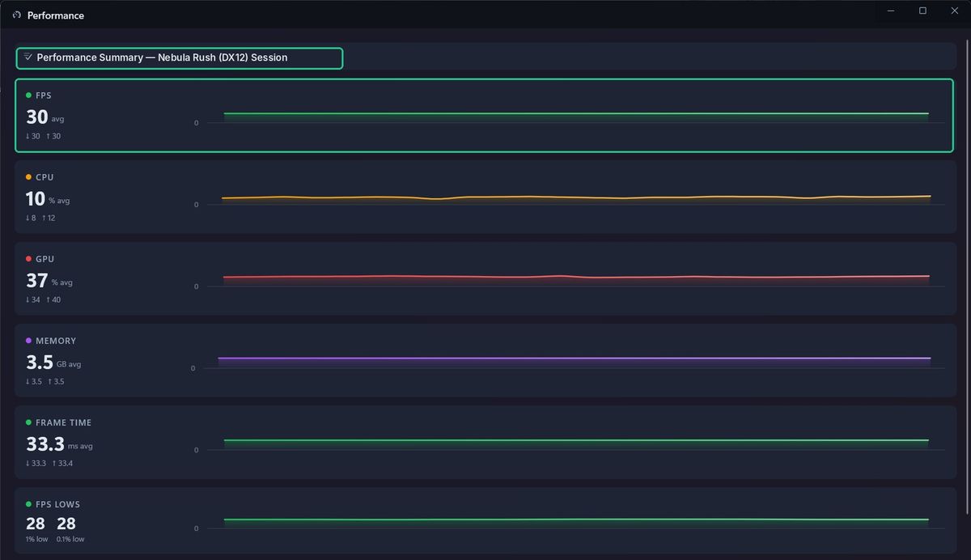
Task: Close the Performance window
Action: 955,11
